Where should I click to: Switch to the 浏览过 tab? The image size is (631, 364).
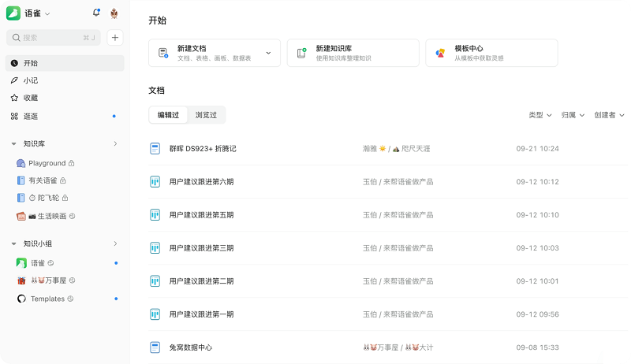pyautogui.click(x=206, y=115)
